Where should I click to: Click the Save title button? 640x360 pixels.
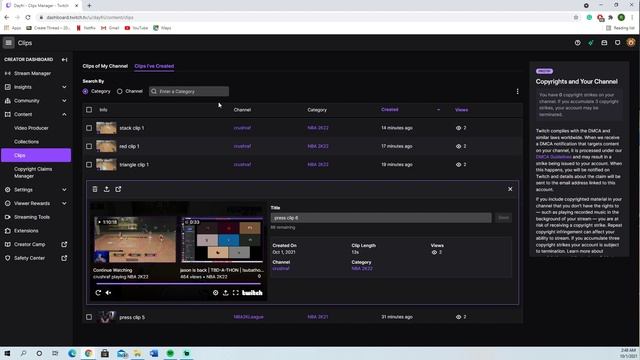503,218
